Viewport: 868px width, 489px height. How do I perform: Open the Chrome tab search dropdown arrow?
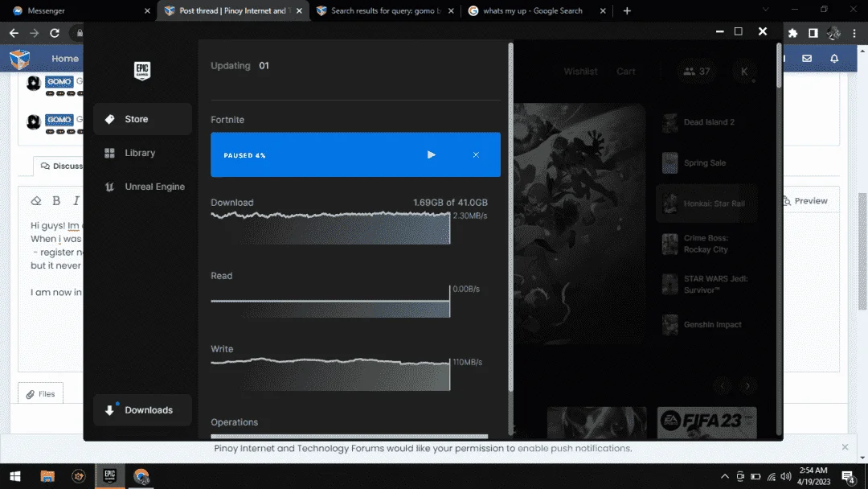click(766, 10)
